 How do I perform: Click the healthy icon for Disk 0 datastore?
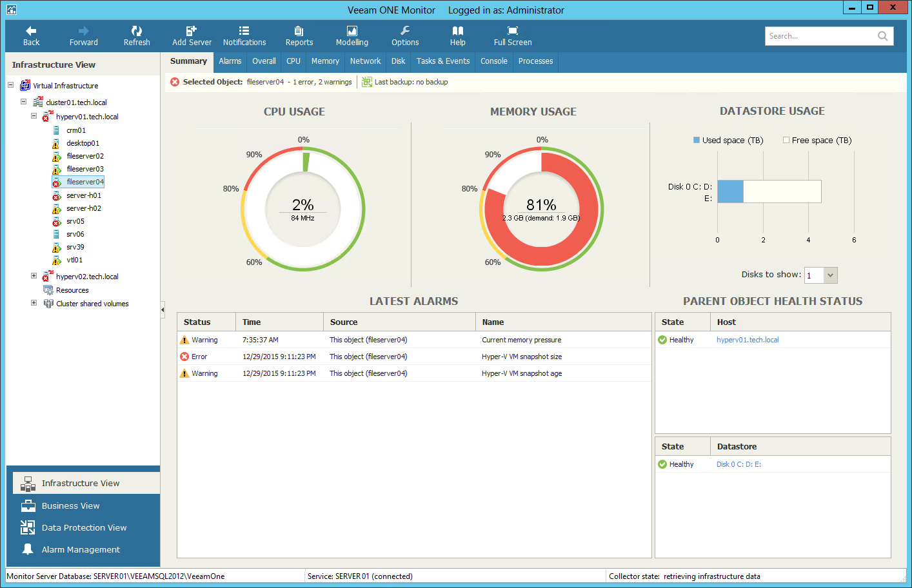pos(662,464)
